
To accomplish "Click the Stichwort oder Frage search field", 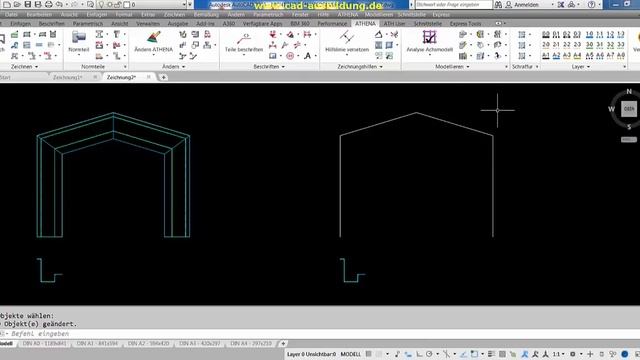I will [x=453, y=4].
